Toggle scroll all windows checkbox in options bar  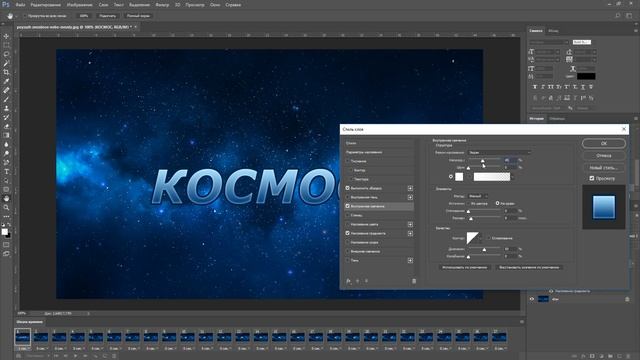[24, 16]
